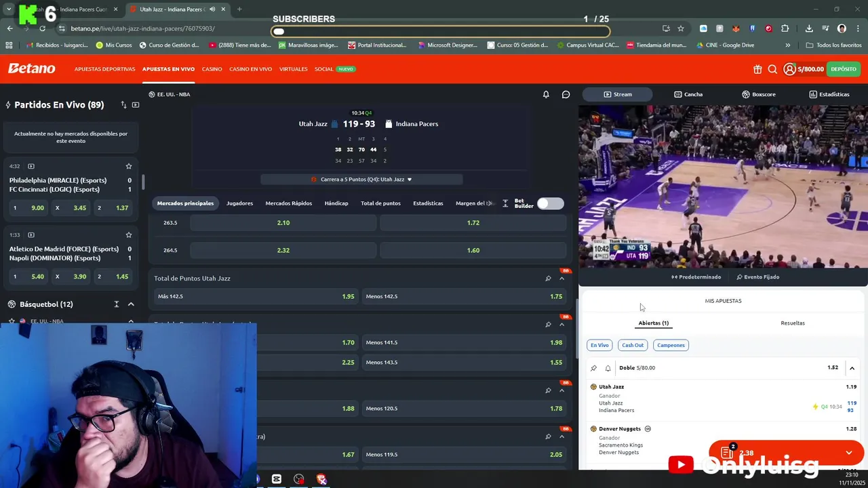Bet Más 142.5 at odds 1.95

(257, 296)
